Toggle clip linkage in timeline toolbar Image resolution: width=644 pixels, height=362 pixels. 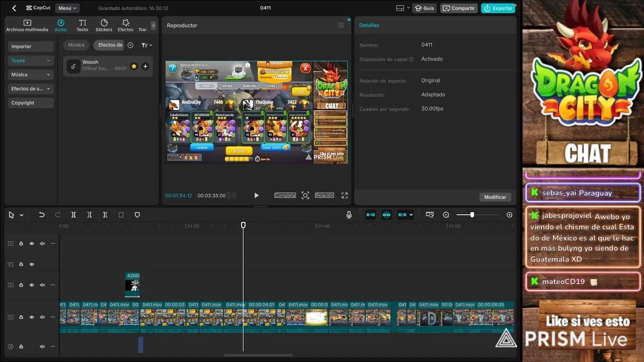click(x=402, y=215)
